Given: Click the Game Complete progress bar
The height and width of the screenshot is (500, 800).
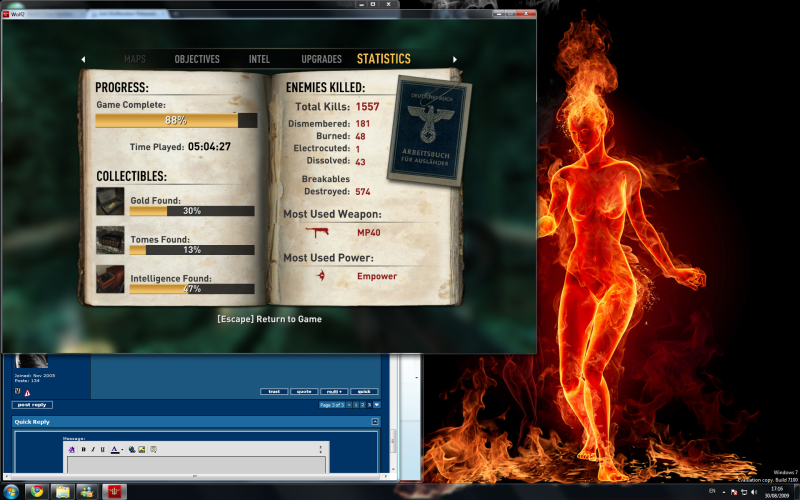Looking at the screenshot, I should (176, 120).
